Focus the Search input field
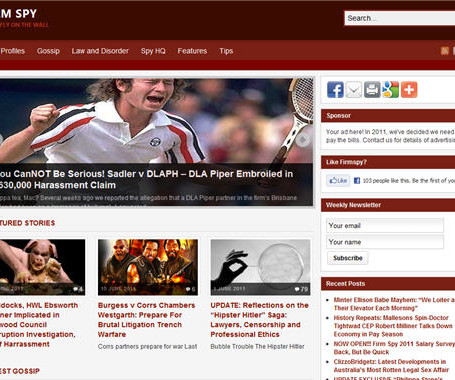 (400, 18)
